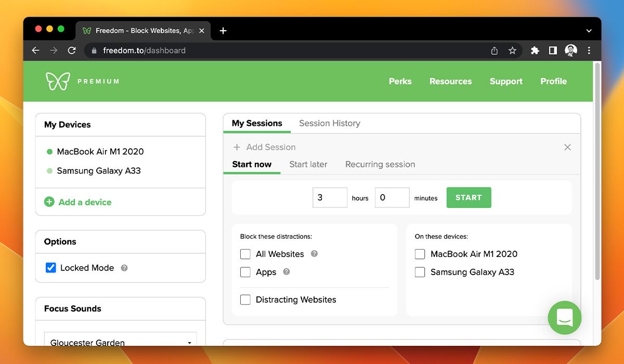Check the Distracting Websites checkbox
Viewport: 624px width, 364px height.
(245, 300)
